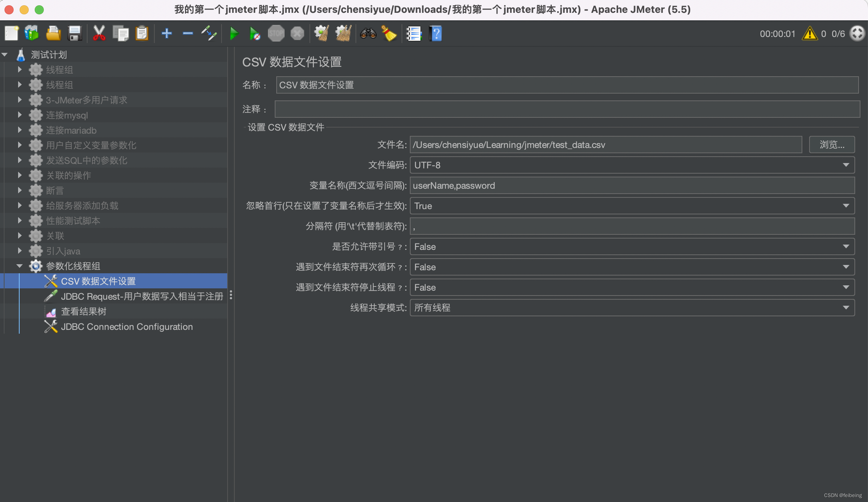The image size is (868, 502).
Task: Click the 名称 name input field
Action: pyautogui.click(x=567, y=85)
